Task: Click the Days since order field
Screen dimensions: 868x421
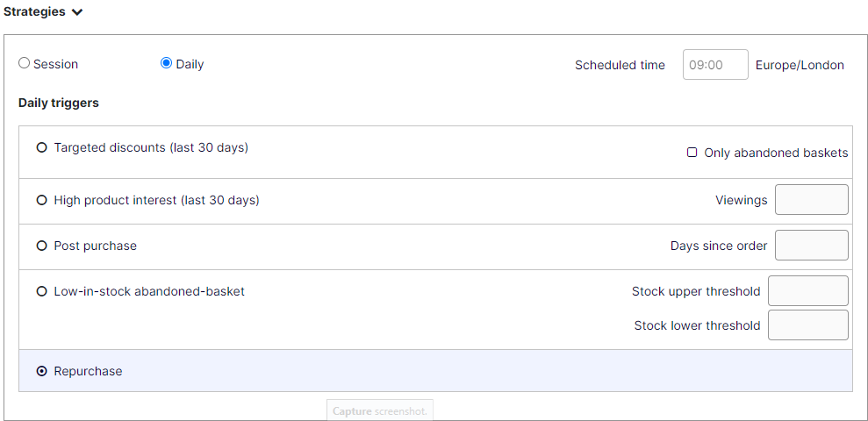Action: pos(811,246)
